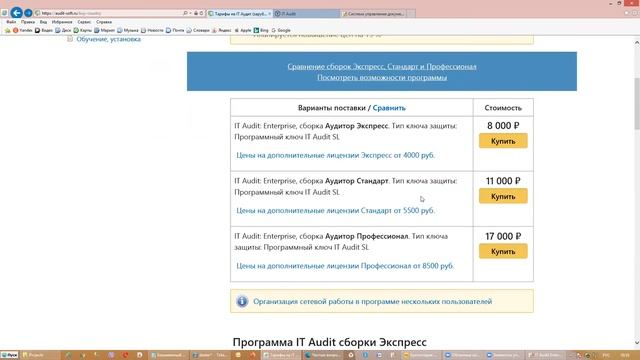The image size is (640, 360).
Task: Open the Словари bookmark
Action: tap(198, 30)
